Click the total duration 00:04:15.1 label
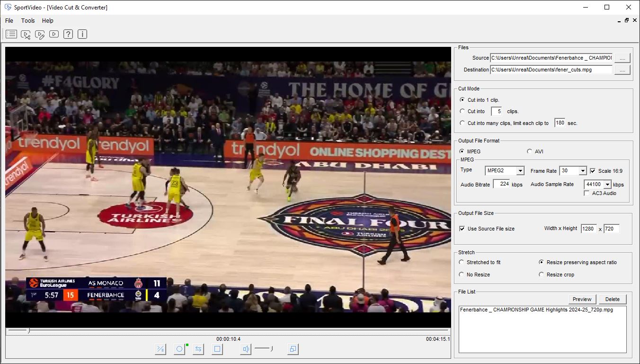The image size is (640, 364). coord(437,339)
